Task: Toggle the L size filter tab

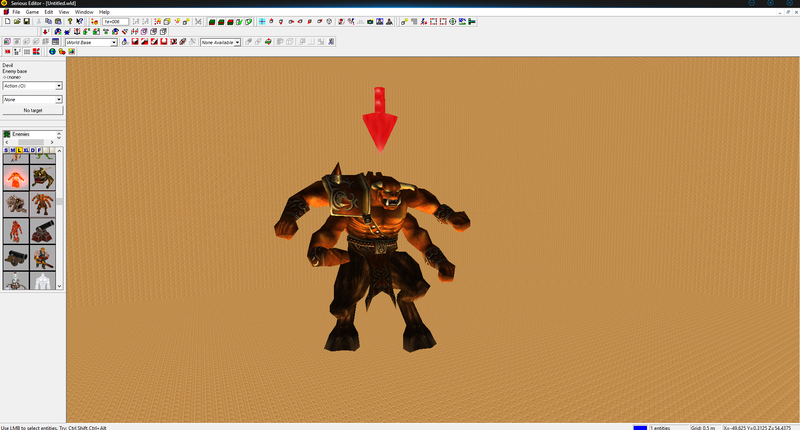Action: coord(19,150)
